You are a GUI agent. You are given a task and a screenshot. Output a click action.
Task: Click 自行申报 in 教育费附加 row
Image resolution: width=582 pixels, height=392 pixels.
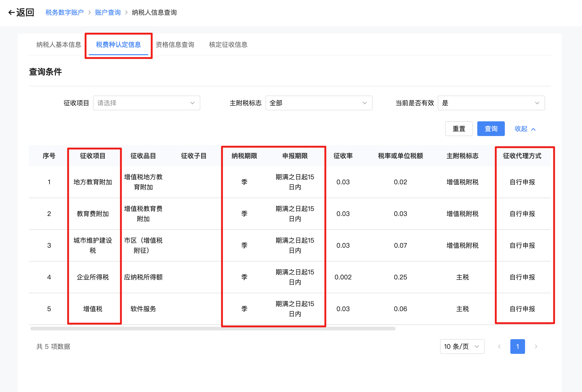[x=522, y=214]
